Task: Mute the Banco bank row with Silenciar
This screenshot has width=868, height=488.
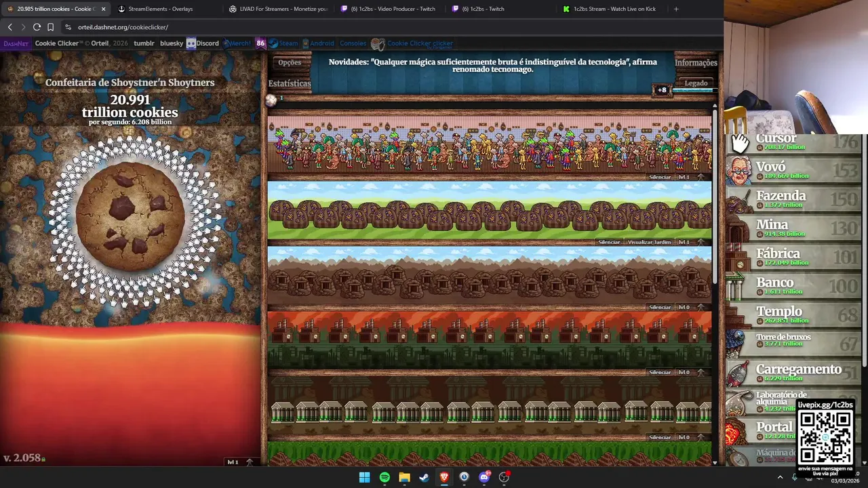Action: [x=660, y=437]
